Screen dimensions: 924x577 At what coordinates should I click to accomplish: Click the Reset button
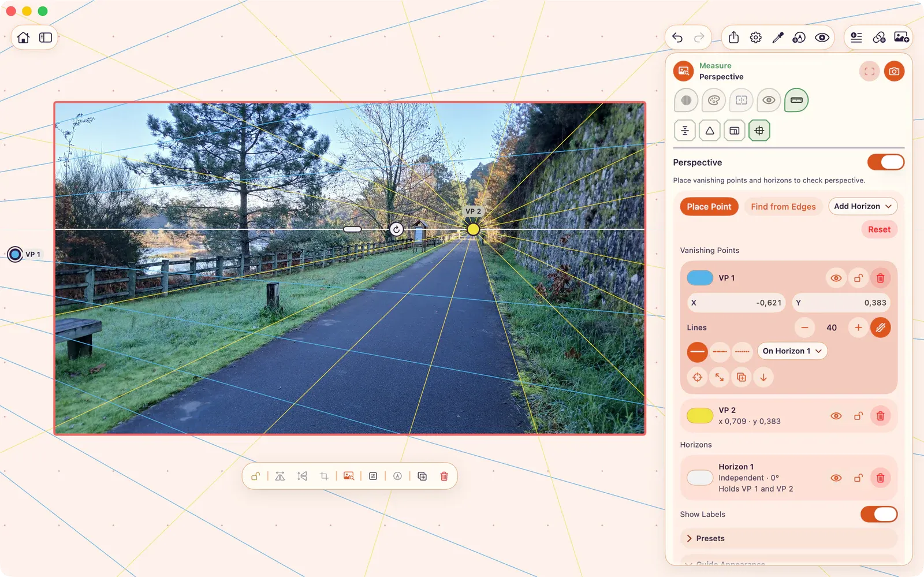point(879,229)
